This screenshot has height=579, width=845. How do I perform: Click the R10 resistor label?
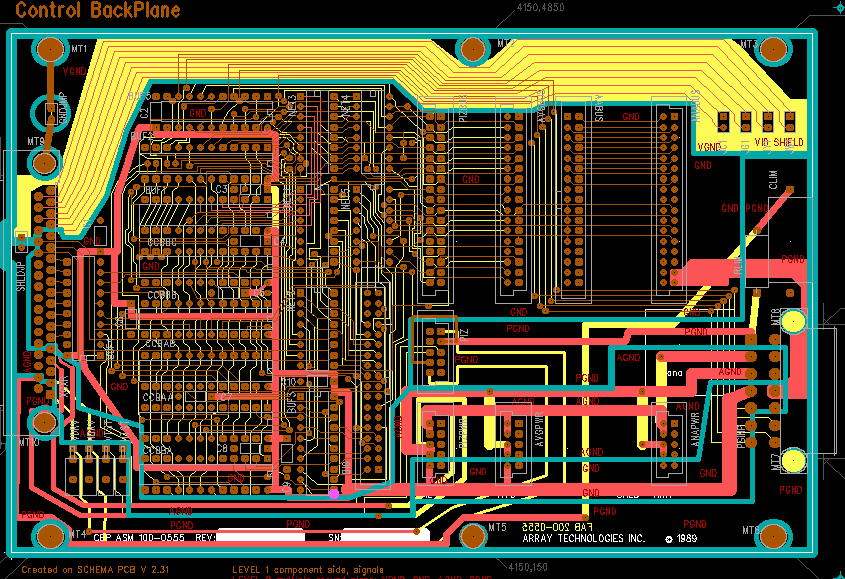[289, 382]
